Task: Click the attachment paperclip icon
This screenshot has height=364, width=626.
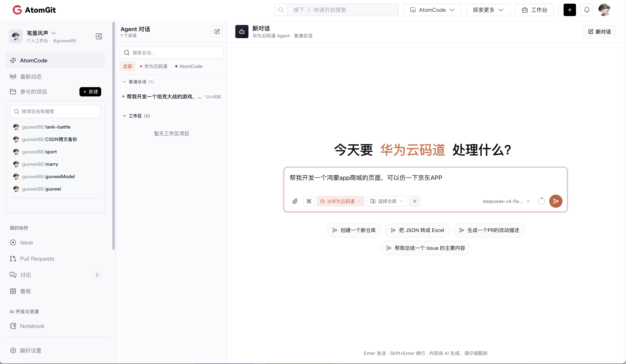Action: point(295,201)
